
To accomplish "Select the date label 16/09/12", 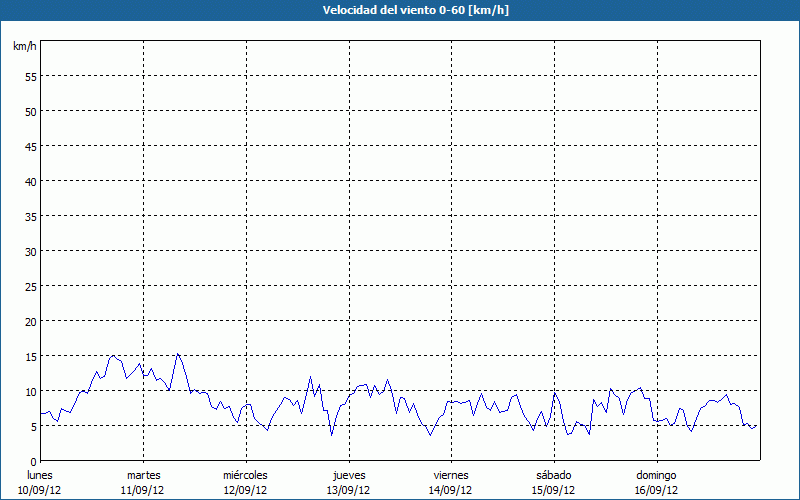I will 656,490.
